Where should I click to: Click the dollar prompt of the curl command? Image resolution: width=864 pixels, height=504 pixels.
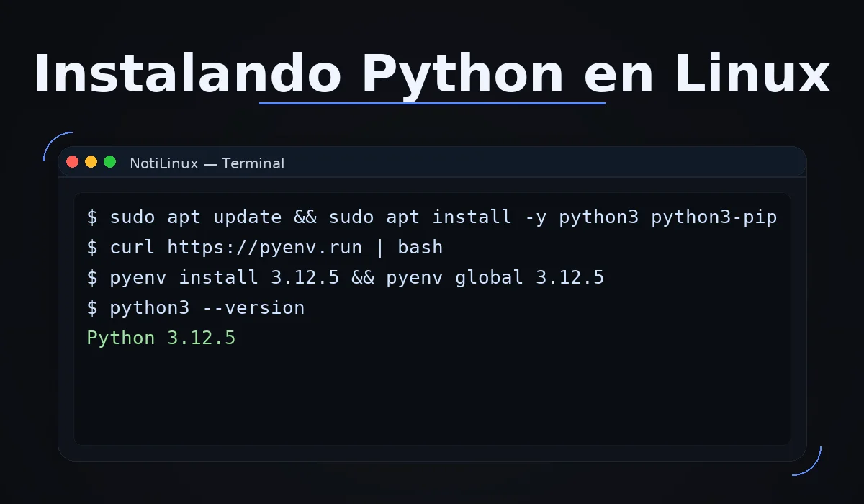point(92,247)
